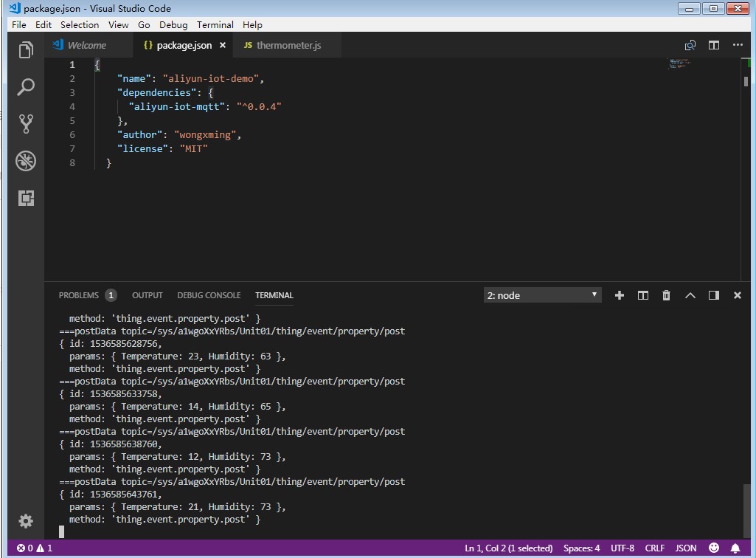The image size is (756, 558).
Task: Click line number 6 in gutter
Action: pos(72,134)
